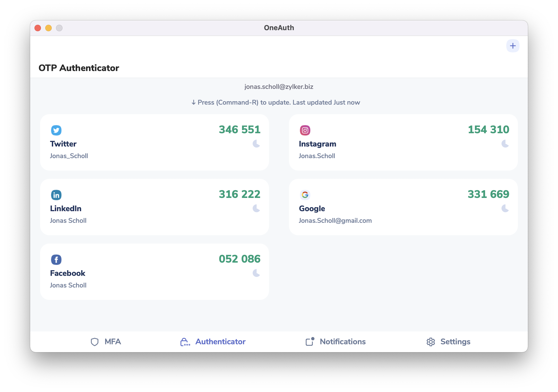Click the Facebook account title

[68, 273]
